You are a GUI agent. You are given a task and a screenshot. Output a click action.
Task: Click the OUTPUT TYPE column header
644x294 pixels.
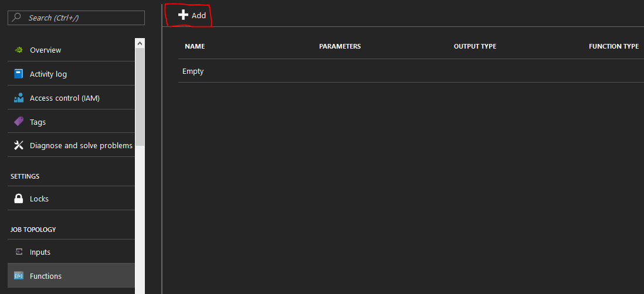tap(474, 46)
